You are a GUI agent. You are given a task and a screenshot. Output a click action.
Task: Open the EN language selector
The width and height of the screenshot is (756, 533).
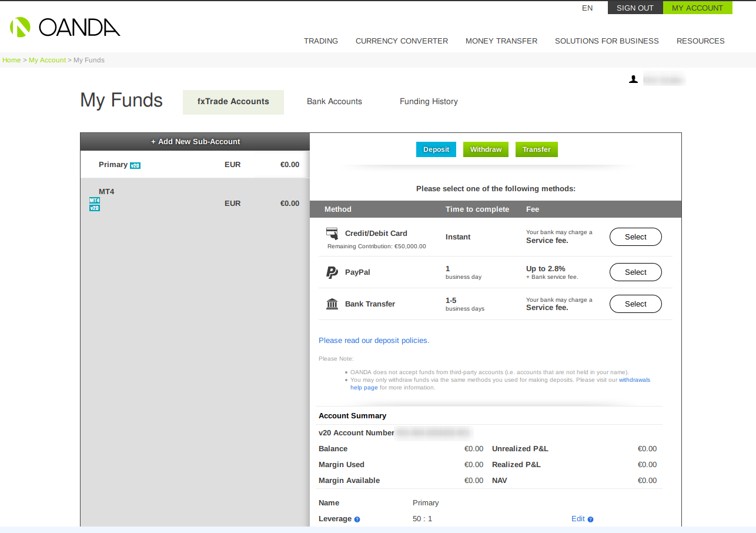pos(587,8)
